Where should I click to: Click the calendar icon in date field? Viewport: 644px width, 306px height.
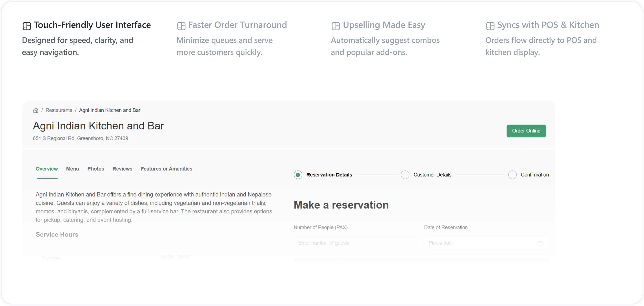click(x=540, y=243)
